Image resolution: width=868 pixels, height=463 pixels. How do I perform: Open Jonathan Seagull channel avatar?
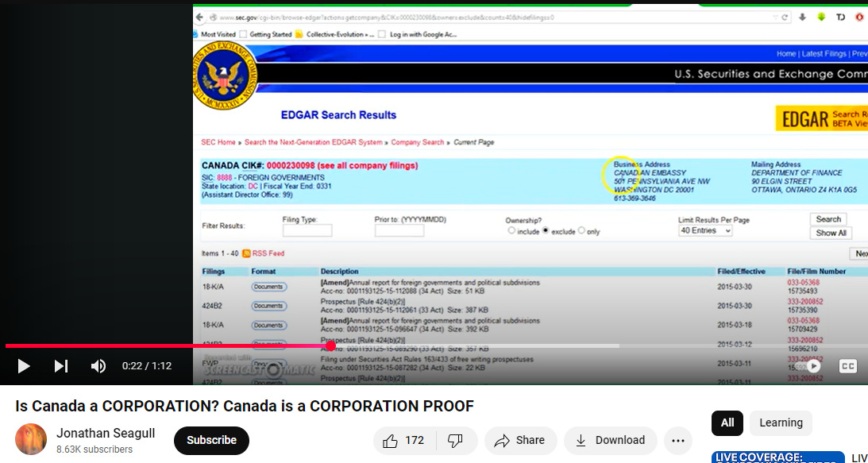click(x=31, y=440)
